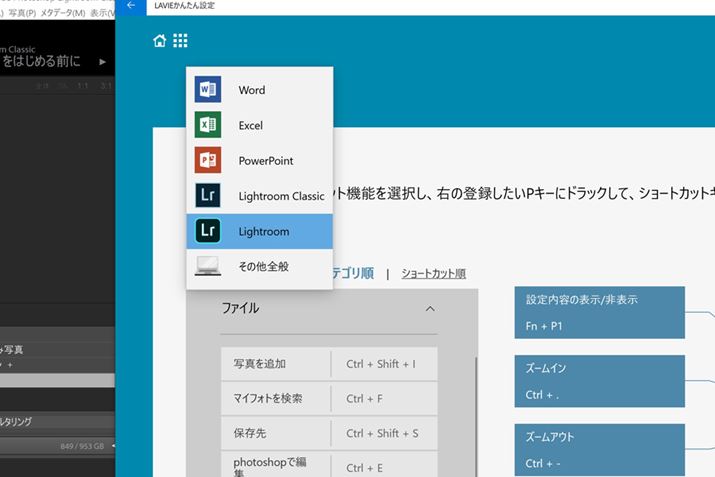Select PowerPoint from the app list
Viewport: 715px width, 477px height.
click(259, 161)
